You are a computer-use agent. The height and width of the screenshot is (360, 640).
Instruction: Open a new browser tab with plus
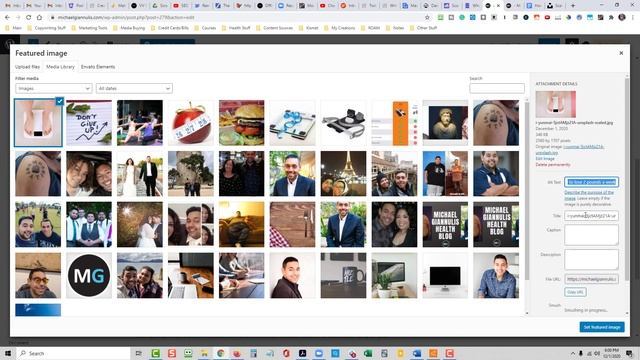[x=573, y=6]
